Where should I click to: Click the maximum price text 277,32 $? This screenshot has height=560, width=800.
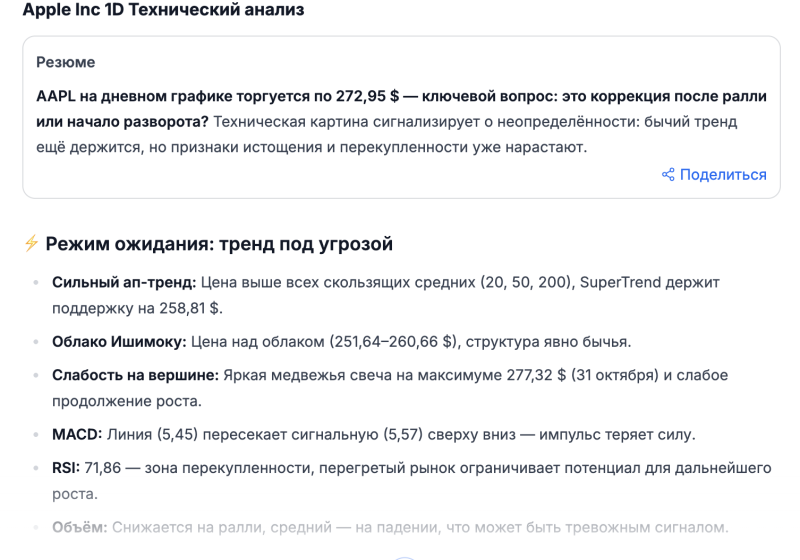click(536, 375)
